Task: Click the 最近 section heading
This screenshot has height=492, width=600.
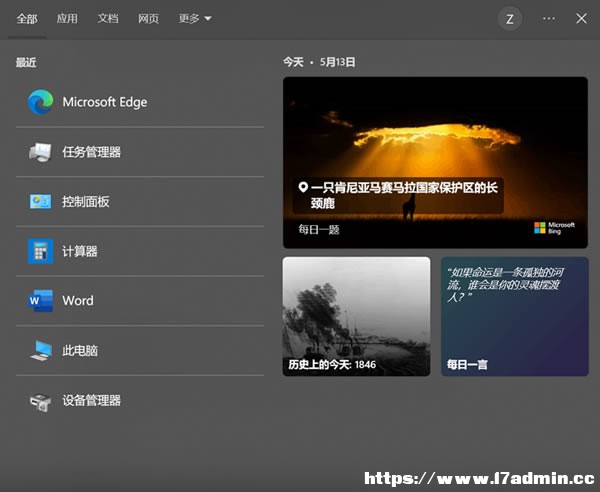Action: click(26, 62)
